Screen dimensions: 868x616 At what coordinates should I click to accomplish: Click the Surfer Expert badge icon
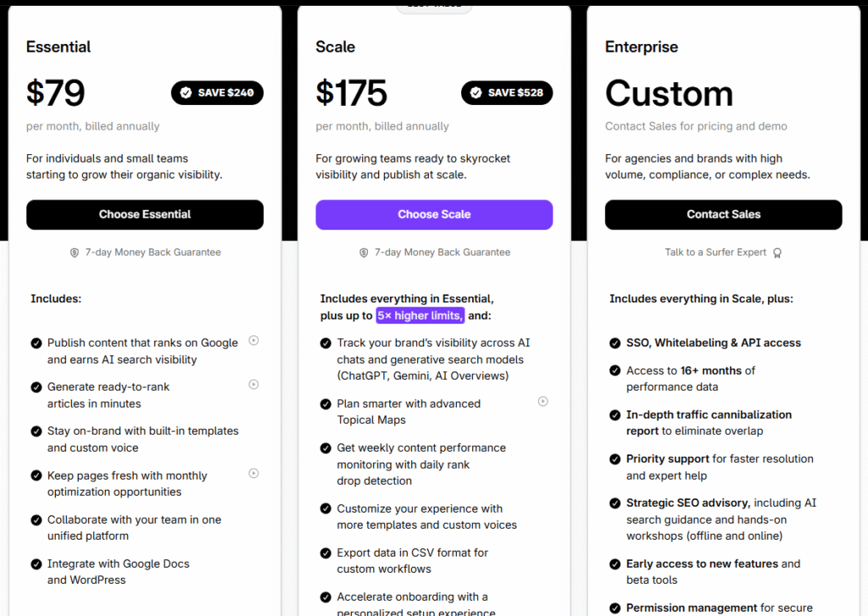pos(777,253)
